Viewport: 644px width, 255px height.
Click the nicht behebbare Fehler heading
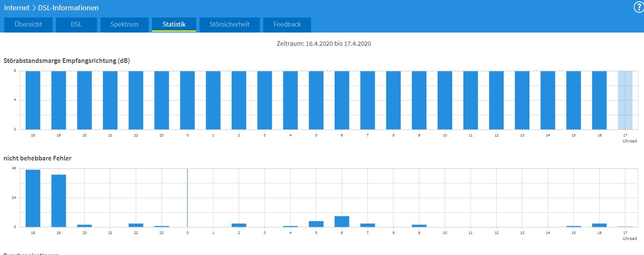tap(37, 158)
